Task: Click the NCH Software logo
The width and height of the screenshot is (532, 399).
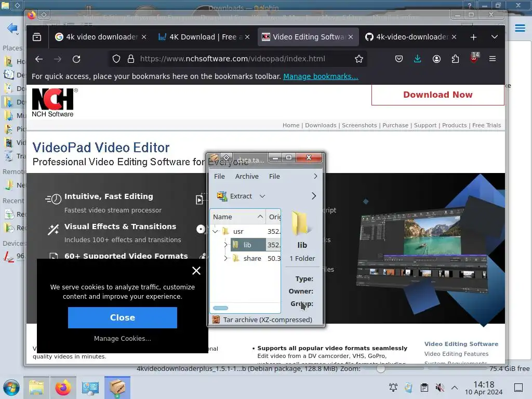Action: (54, 103)
